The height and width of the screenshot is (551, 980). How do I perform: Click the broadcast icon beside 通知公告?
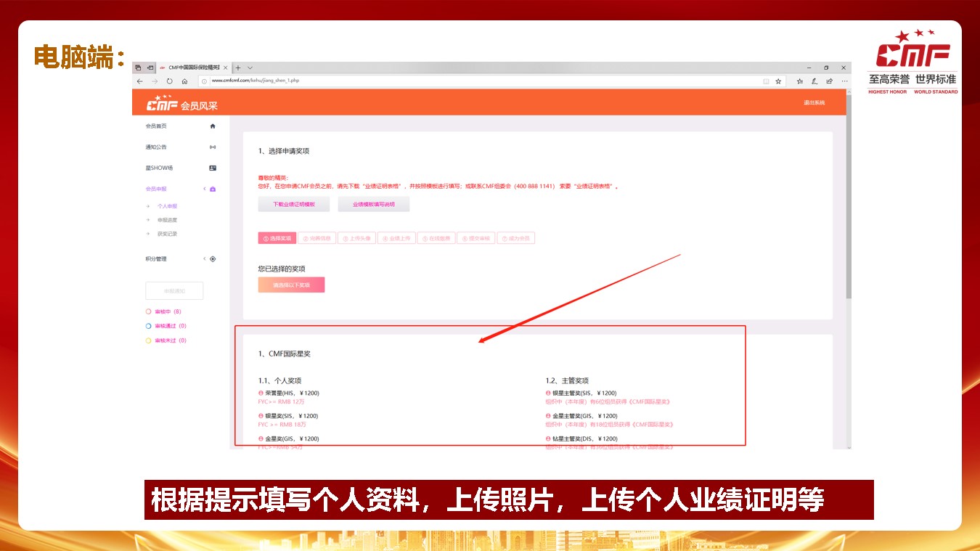213,147
